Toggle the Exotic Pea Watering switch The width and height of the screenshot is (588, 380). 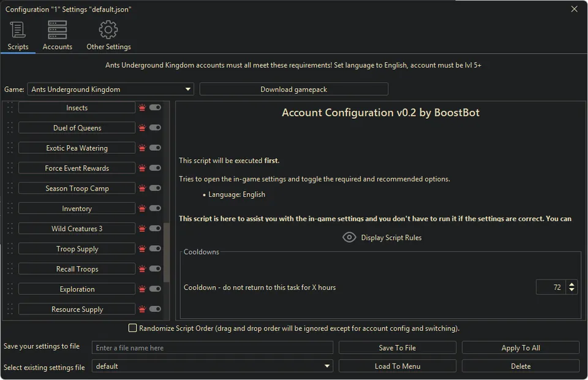[155, 148]
